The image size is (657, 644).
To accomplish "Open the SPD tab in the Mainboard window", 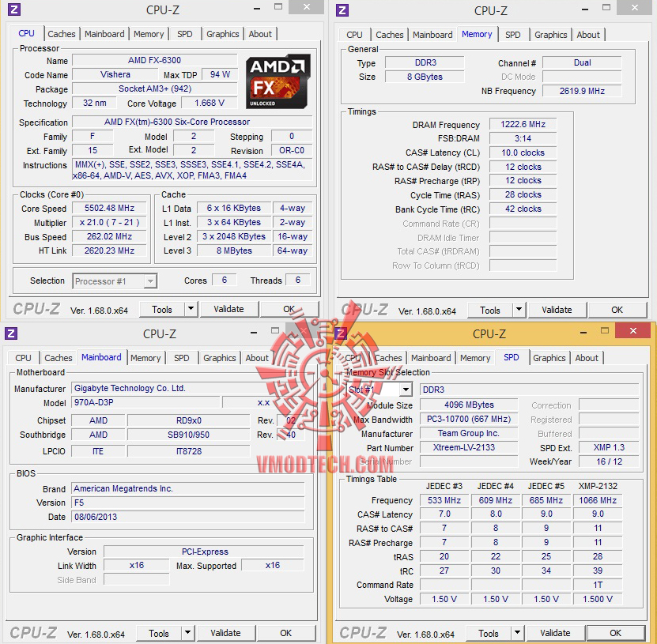I will click(x=182, y=358).
